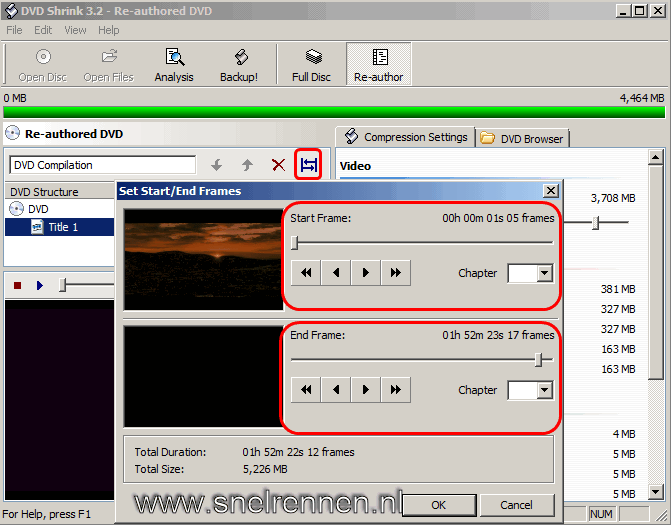Close the Set Start/End Frames dialog
Image resolution: width=671 pixels, height=525 pixels.
(x=551, y=191)
